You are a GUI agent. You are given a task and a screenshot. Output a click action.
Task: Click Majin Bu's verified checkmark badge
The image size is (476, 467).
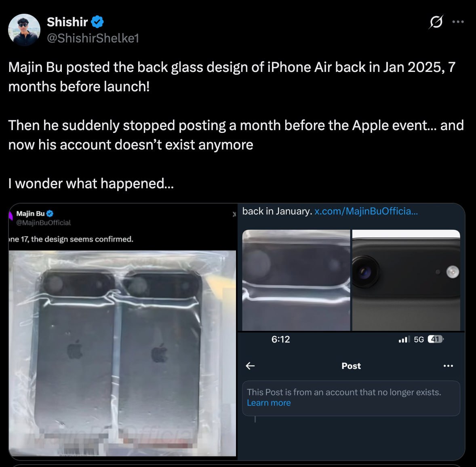50,213
